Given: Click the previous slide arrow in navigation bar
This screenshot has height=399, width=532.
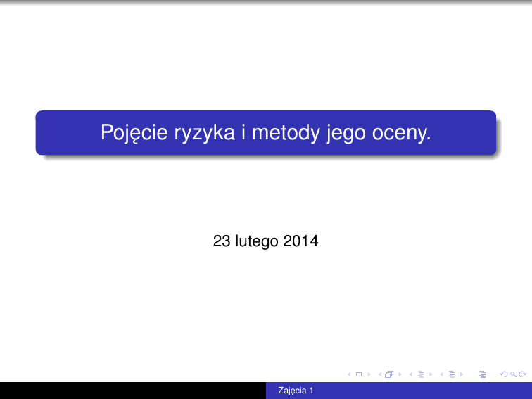Looking at the screenshot, I should [350, 375].
